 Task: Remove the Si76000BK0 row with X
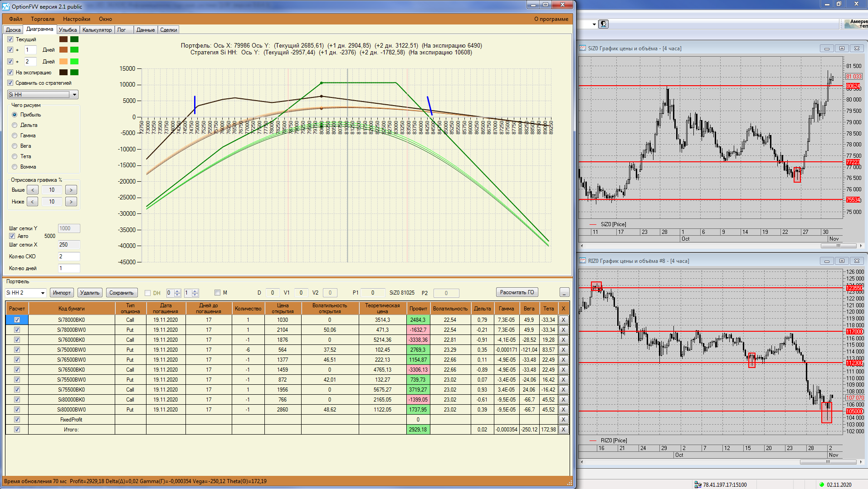pos(563,340)
